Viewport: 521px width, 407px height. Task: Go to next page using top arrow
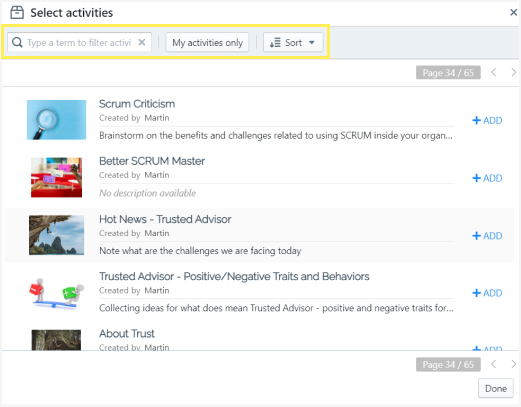513,72
